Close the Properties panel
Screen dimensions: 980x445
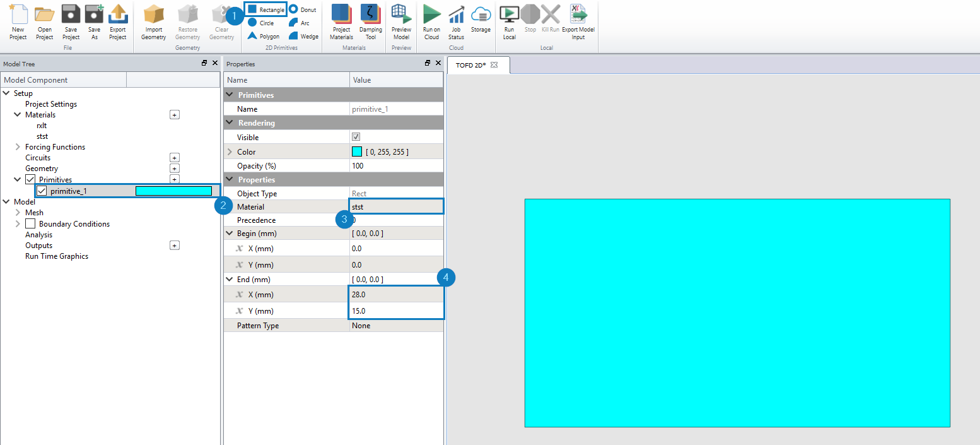tap(438, 63)
